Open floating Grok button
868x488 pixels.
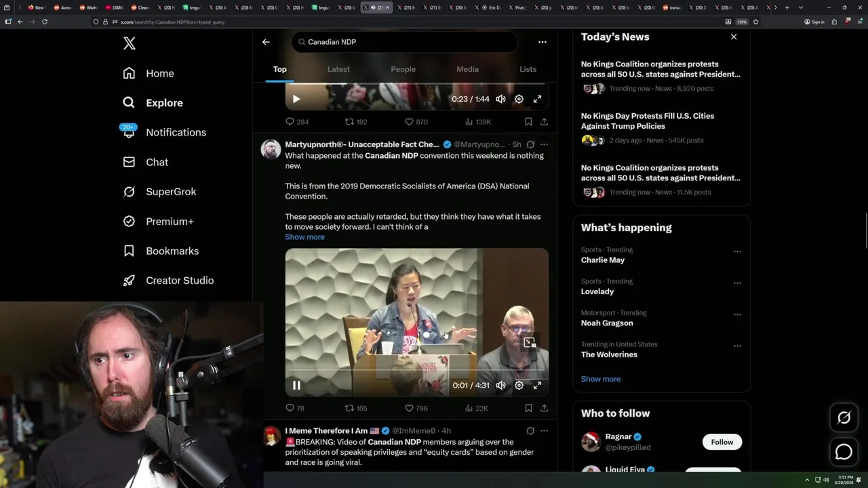tap(844, 418)
